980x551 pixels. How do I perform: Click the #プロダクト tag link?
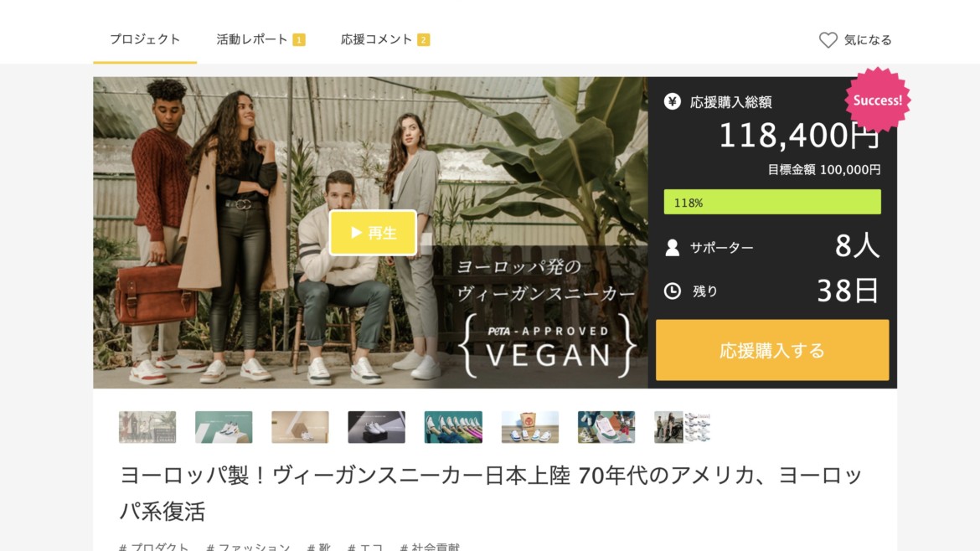[x=154, y=548]
